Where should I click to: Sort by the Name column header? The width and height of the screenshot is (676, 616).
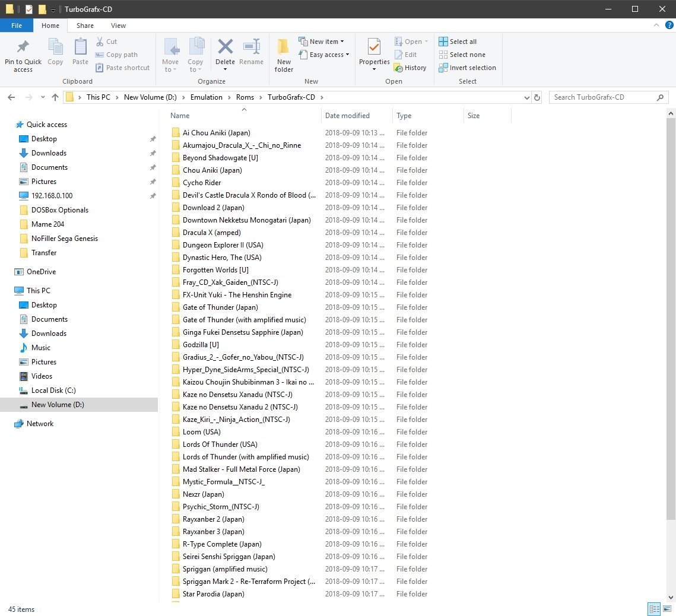point(244,116)
